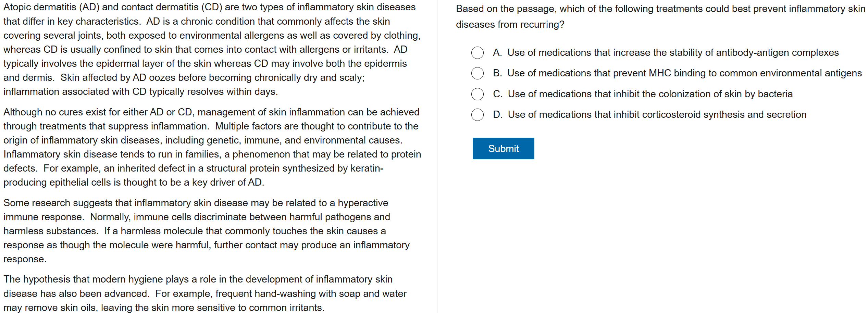868x313 pixels.
Task: Click the question's ending "diseases from recurring?"
Action: point(510,25)
